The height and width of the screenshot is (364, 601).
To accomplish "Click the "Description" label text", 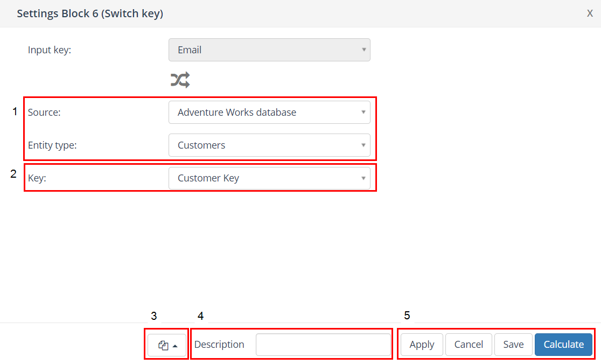I will pyautogui.click(x=219, y=345).
